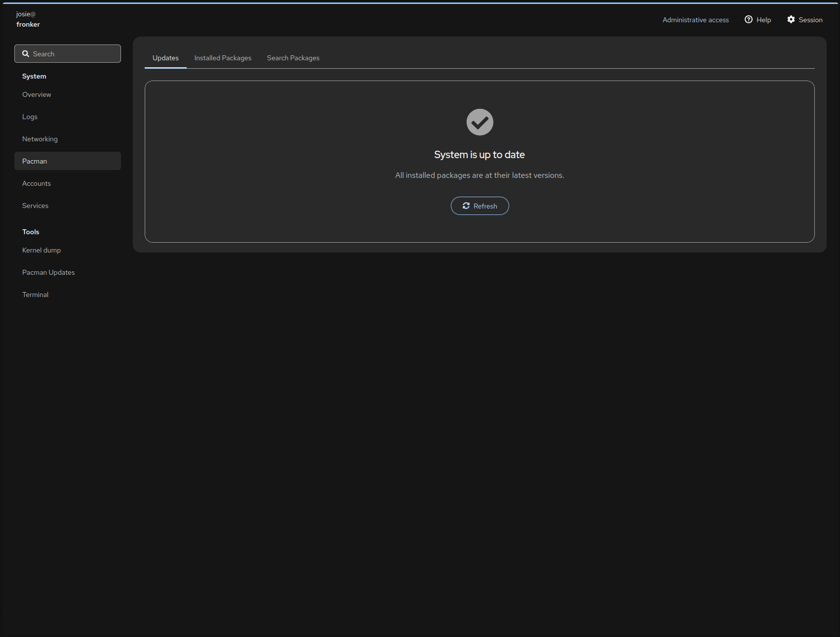This screenshot has height=637, width=840.
Task: Open Kernel dump under Tools
Action: tap(41, 250)
